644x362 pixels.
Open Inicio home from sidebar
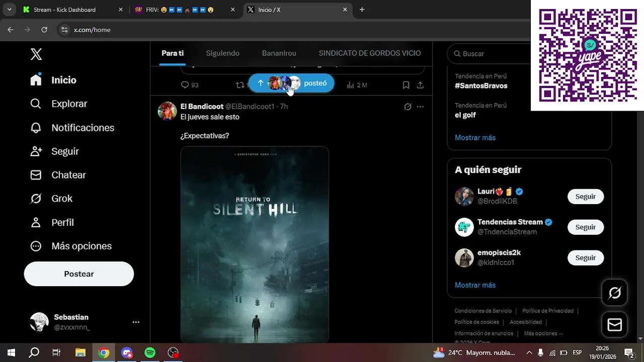(x=53, y=80)
